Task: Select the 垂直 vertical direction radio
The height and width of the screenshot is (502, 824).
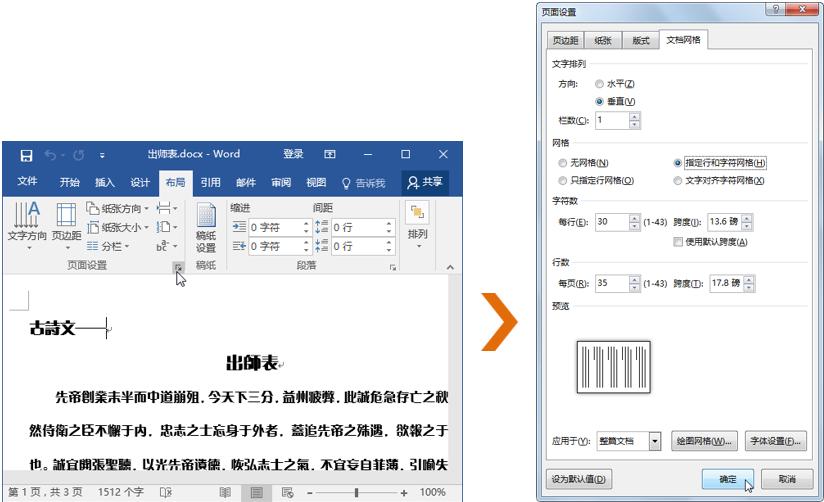Action: pyautogui.click(x=599, y=101)
